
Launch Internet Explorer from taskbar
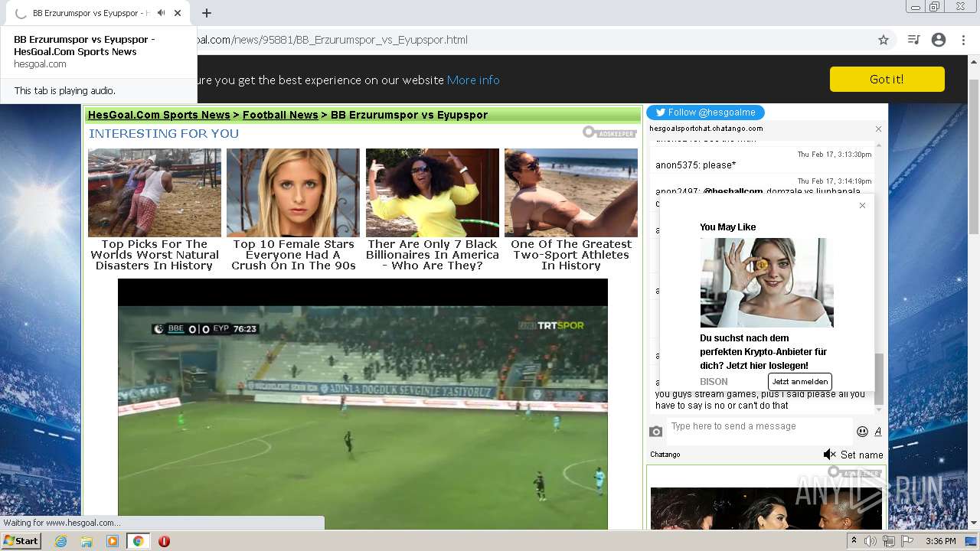pos(60,541)
